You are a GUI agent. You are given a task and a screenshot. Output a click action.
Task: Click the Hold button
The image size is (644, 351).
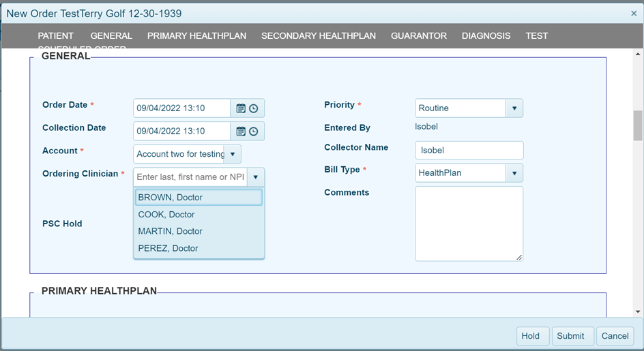(x=530, y=336)
